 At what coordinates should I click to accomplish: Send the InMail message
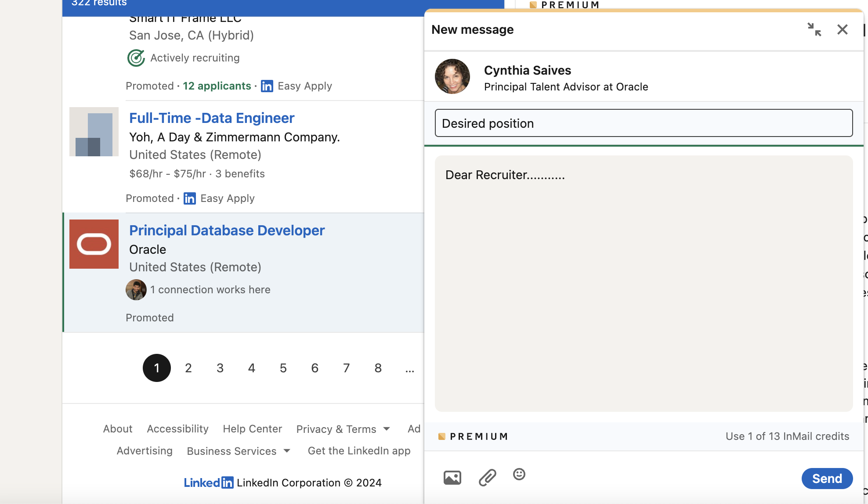(827, 478)
